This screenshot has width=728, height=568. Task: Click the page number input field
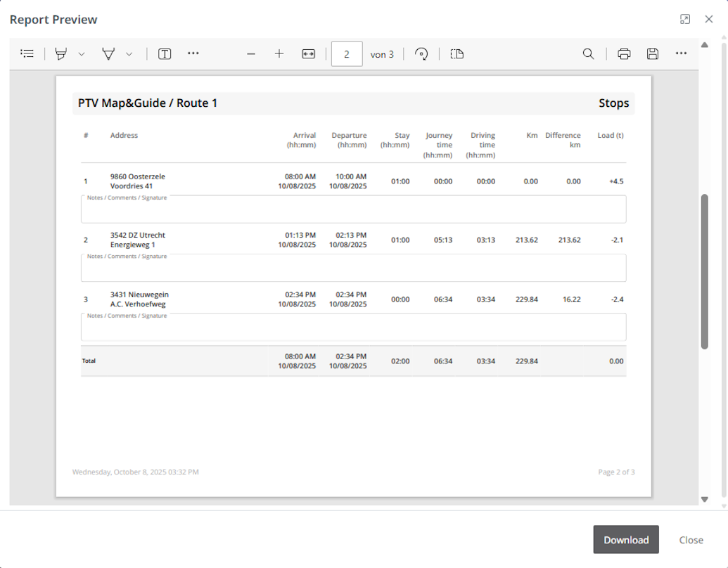pyautogui.click(x=347, y=54)
